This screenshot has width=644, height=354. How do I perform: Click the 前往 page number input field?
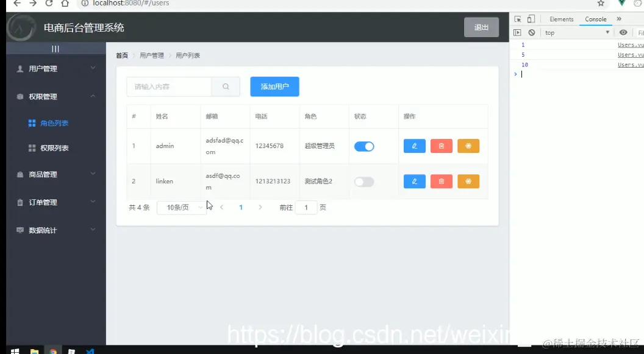(x=306, y=207)
